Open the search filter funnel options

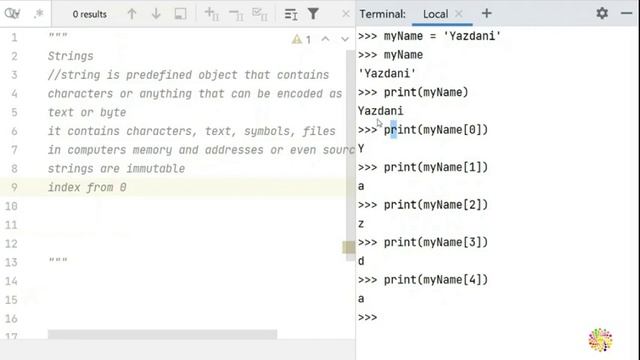[313, 14]
